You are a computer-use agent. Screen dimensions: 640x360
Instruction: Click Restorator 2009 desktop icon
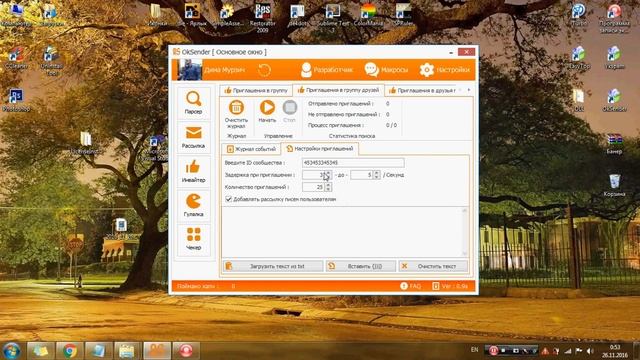click(262, 17)
